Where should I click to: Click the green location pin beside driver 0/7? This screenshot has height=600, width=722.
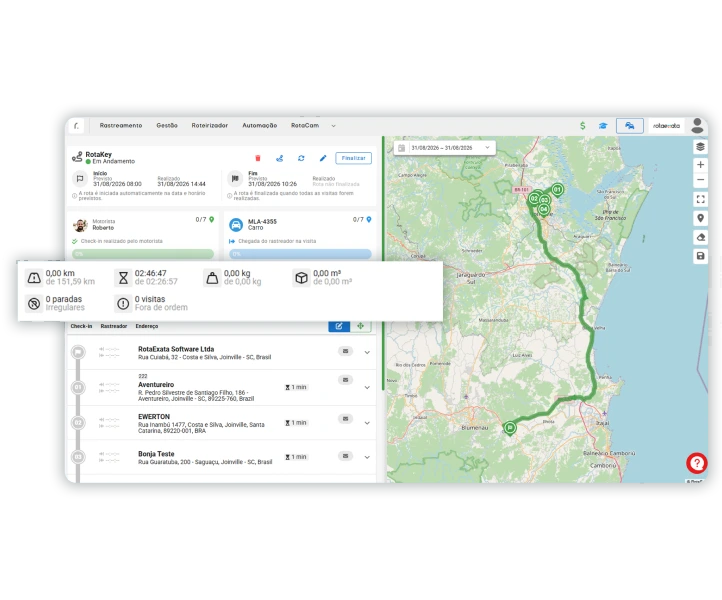[211, 220]
